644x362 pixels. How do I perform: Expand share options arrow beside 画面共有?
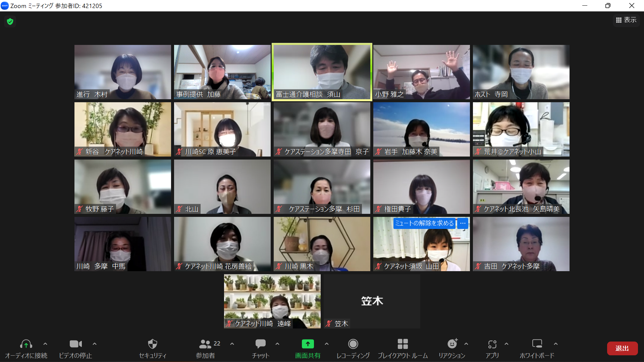click(327, 344)
